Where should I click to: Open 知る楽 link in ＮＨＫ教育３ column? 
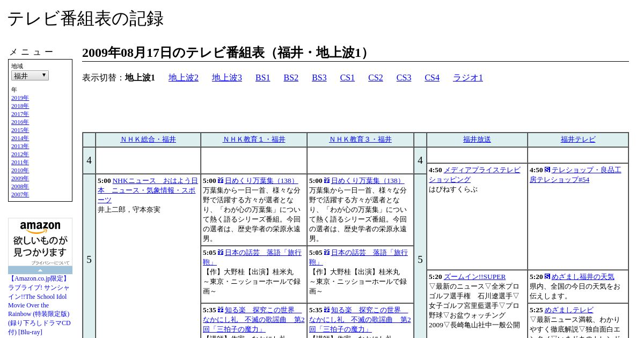[360, 320]
